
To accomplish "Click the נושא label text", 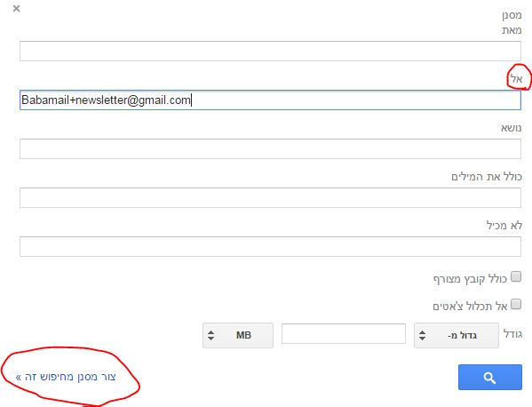I will coord(512,128).
